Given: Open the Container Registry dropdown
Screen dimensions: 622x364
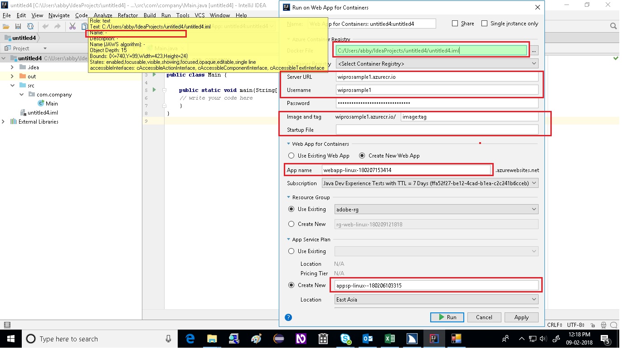Looking at the screenshot, I should click(x=535, y=63).
